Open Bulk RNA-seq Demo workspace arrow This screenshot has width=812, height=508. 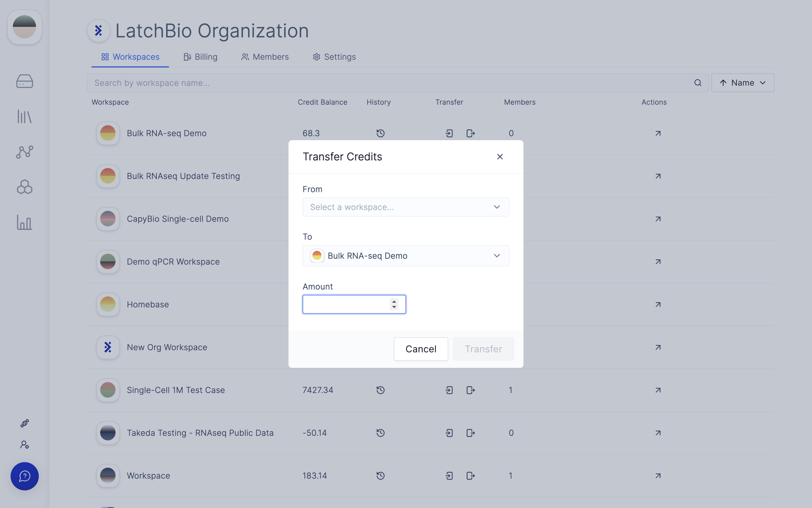pos(658,133)
